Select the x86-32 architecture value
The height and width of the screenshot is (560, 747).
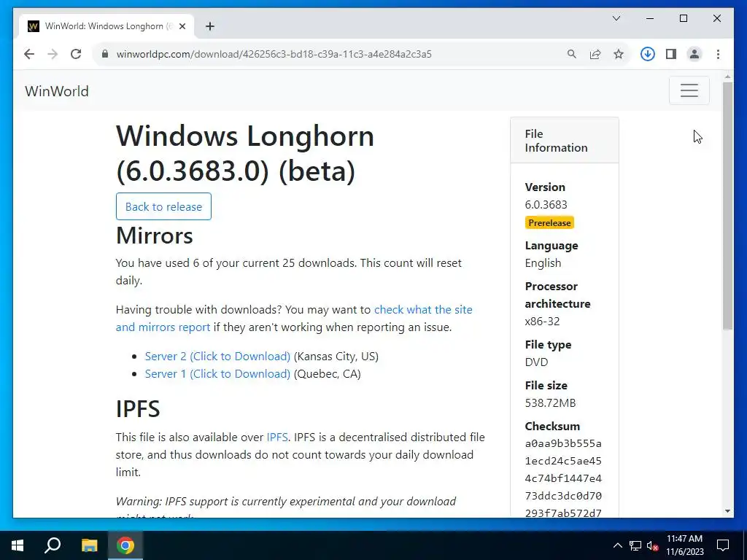[x=542, y=321]
